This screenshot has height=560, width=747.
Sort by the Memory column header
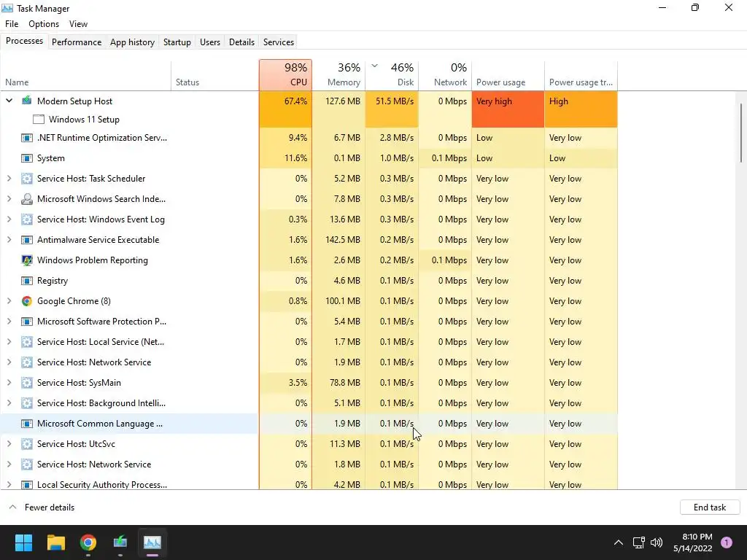[x=338, y=75]
